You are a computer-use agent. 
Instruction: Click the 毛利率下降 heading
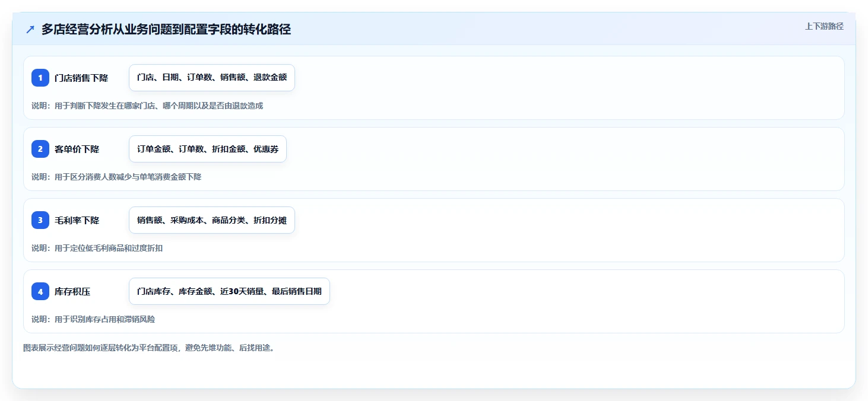(x=77, y=220)
